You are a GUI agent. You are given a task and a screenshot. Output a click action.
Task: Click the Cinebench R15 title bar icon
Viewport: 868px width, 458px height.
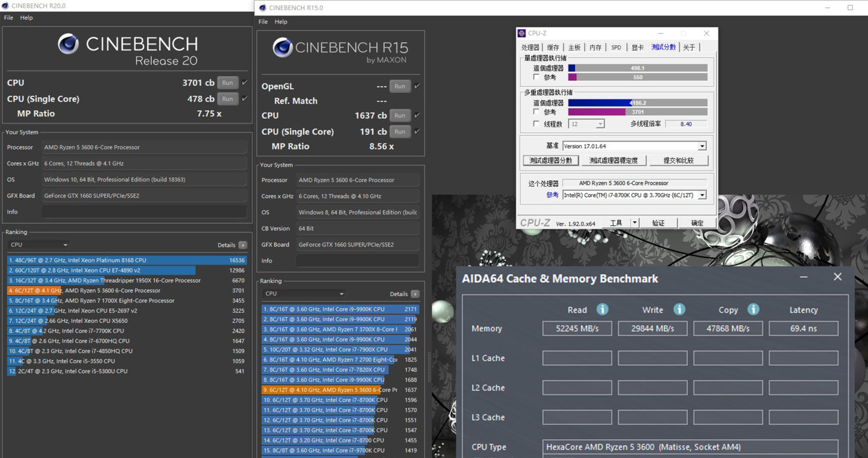coord(260,8)
